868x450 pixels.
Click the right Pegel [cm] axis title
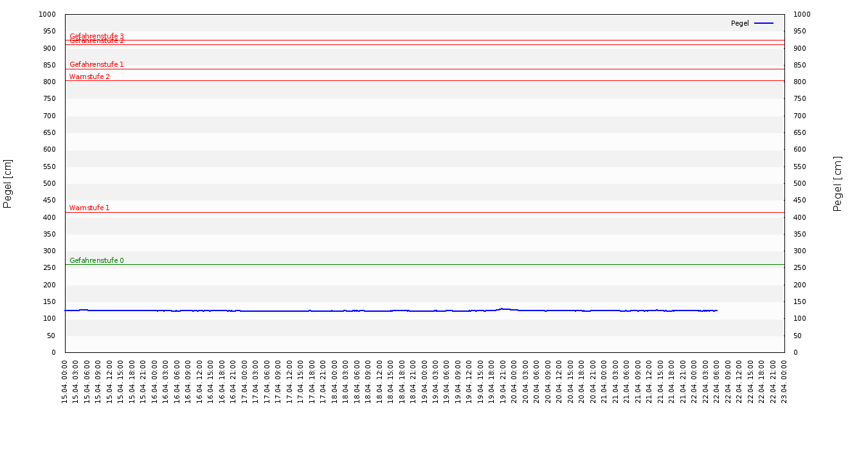pos(837,183)
